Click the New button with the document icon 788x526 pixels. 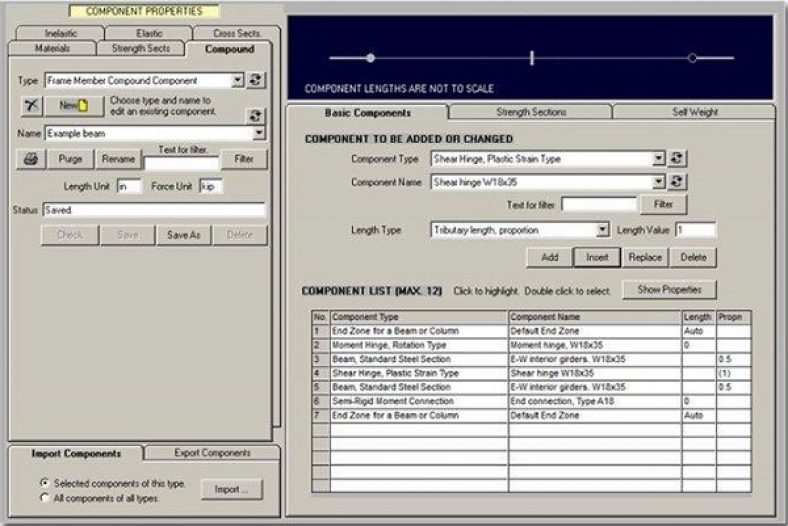[74, 105]
